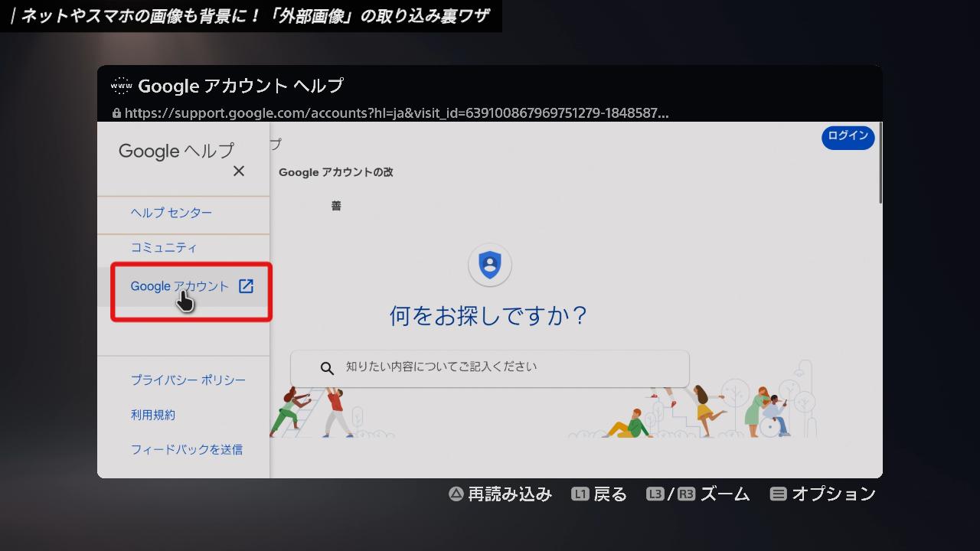
Task: Open the 利用規約 terms link
Action: [152, 415]
